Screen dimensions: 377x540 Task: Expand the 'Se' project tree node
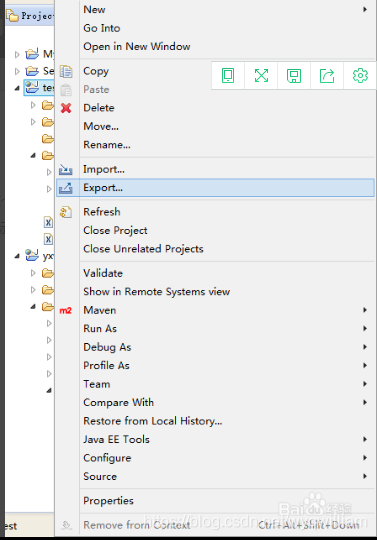pyautogui.click(x=17, y=71)
